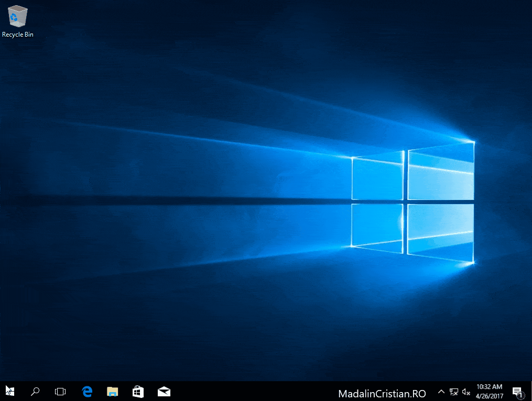The image size is (532, 401).
Task: Open Mail app from taskbar
Action: tap(164, 392)
